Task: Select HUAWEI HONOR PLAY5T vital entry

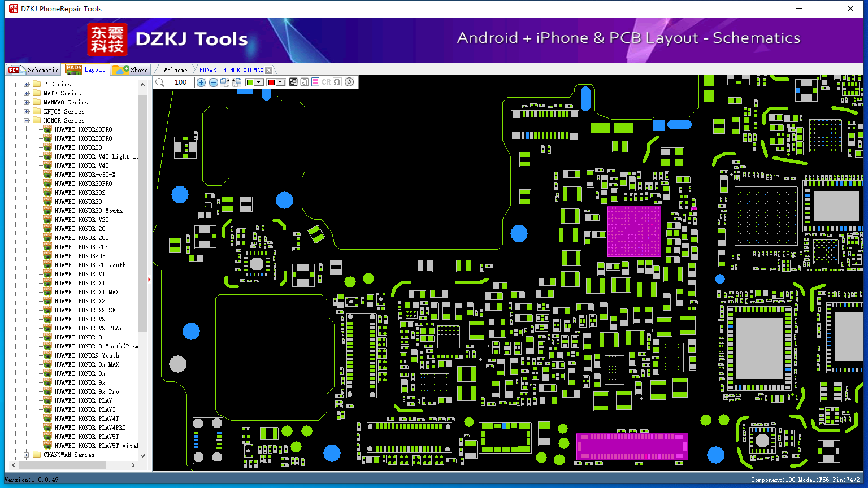Action: [96, 446]
